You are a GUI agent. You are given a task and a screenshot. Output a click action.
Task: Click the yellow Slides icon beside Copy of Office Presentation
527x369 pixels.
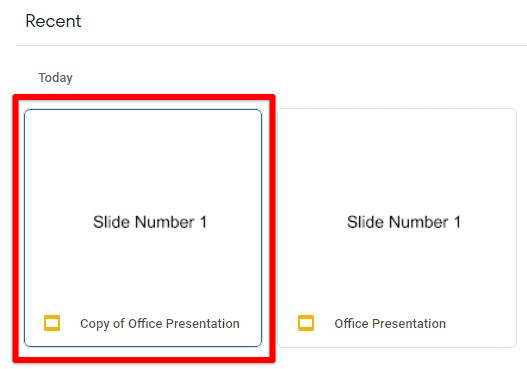pyautogui.click(x=52, y=323)
